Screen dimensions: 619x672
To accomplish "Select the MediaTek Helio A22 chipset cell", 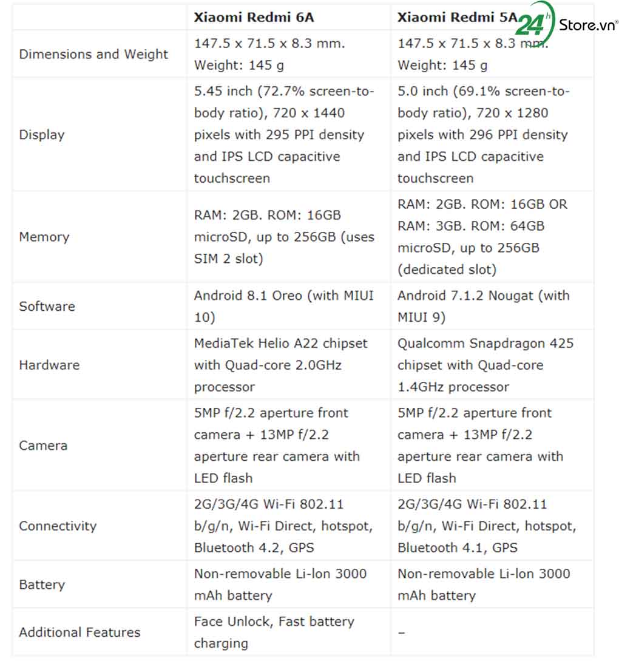I will pyautogui.click(x=280, y=365).
